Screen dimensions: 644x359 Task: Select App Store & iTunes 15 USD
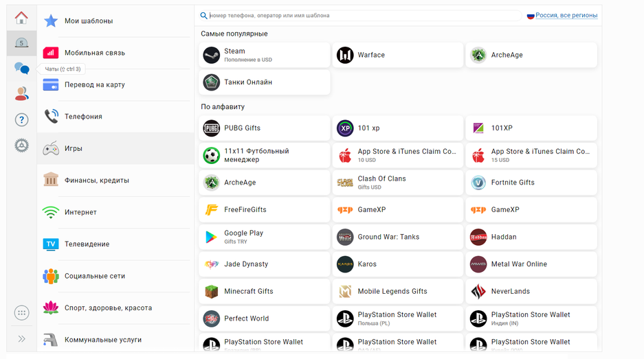pyautogui.click(x=531, y=156)
